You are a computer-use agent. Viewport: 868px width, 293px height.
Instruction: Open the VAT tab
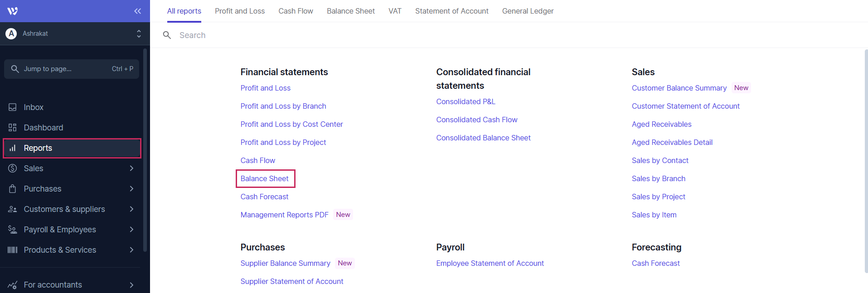pos(395,11)
